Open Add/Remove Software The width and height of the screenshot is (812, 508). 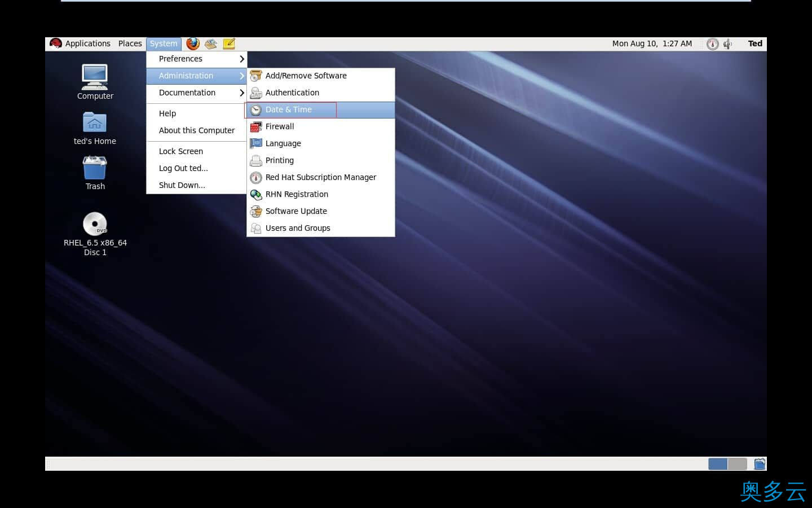pyautogui.click(x=306, y=76)
